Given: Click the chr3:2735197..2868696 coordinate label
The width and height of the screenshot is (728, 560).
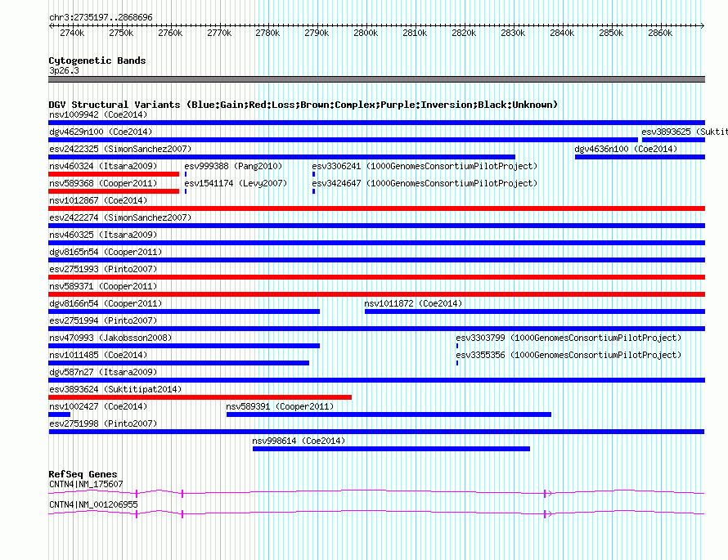Looking at the screenshot, I should 101,17.
